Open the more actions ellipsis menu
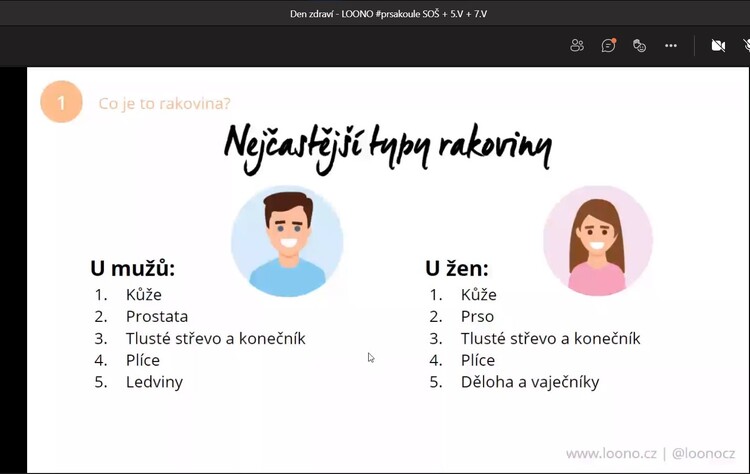Image resolution: width=750 pixels, height=474 pixels. coord(671,45)
